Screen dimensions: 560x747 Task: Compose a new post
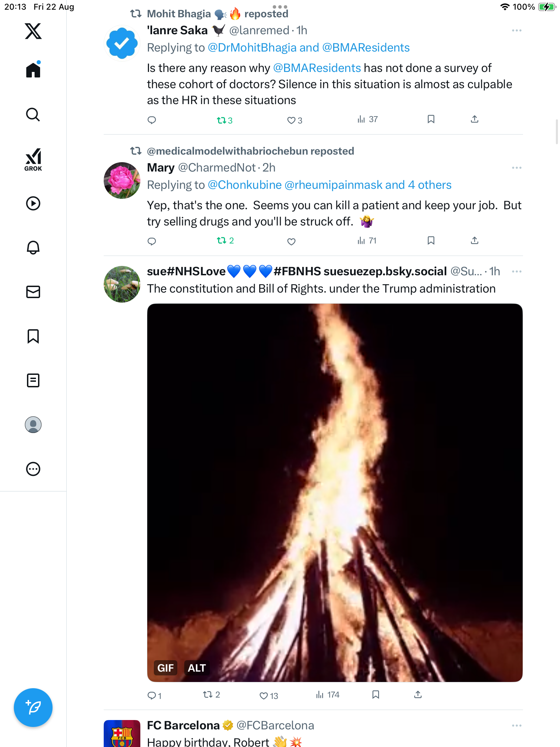click(x=33, y=708)
